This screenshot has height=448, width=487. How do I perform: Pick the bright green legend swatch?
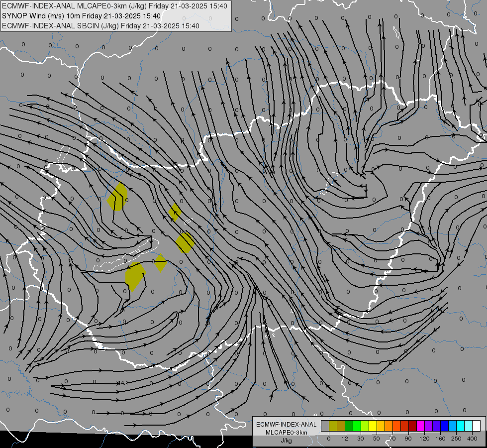pos(357,426)
